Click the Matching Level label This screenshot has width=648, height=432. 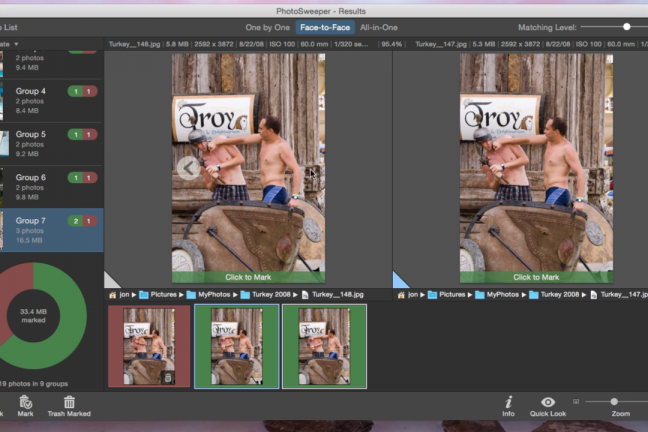tap(547, 28)
